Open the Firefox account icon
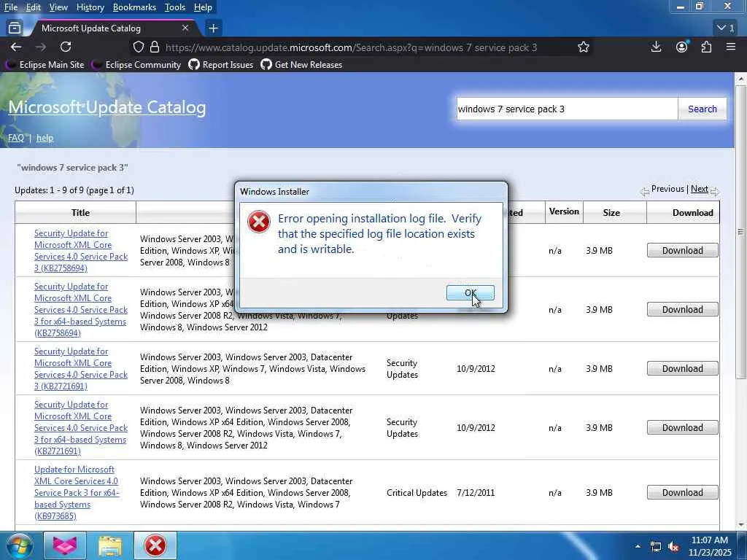Viewport: 747px width, 560px height. pos(682,47)
